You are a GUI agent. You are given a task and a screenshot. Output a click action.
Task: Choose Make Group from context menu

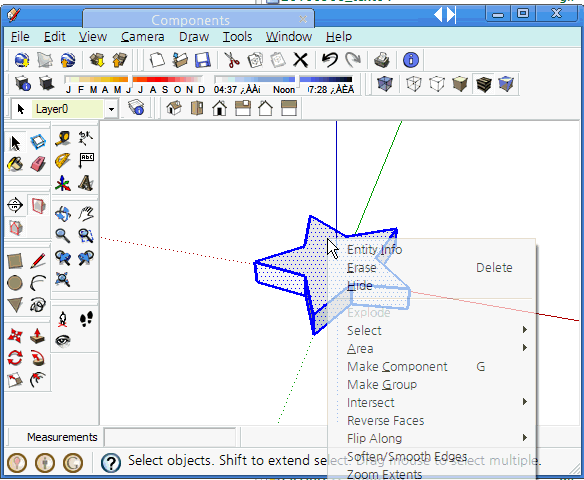382,384
